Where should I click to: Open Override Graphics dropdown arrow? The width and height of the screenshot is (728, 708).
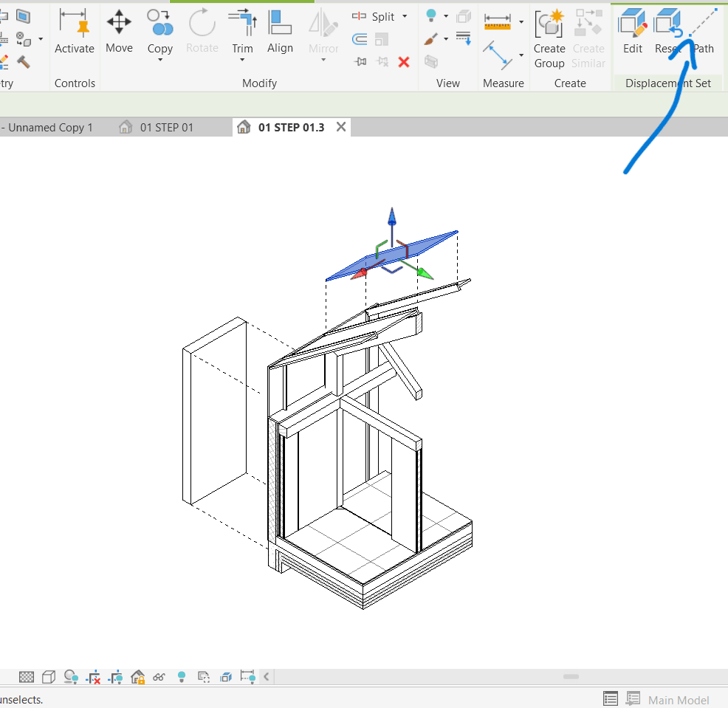pos(446,39)
